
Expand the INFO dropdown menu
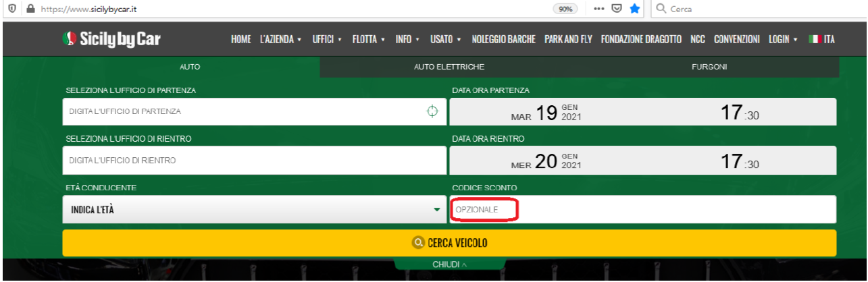coord(408,39)
